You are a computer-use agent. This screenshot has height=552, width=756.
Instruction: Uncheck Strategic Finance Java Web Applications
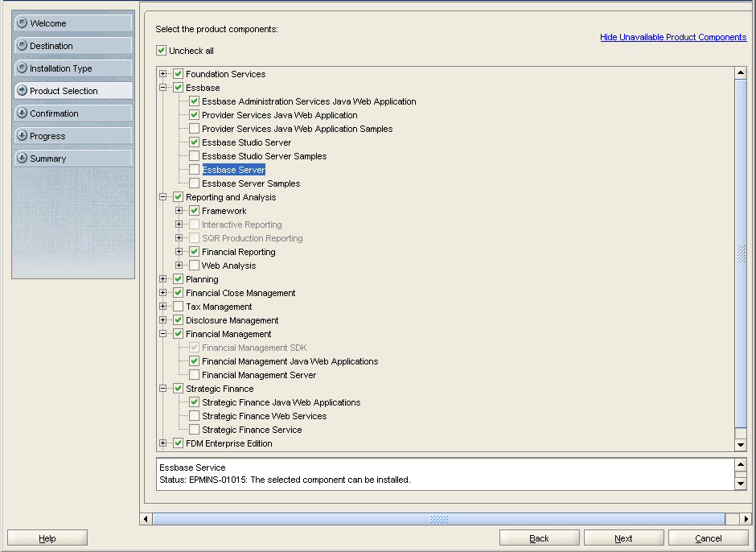[x=194, y=402]
